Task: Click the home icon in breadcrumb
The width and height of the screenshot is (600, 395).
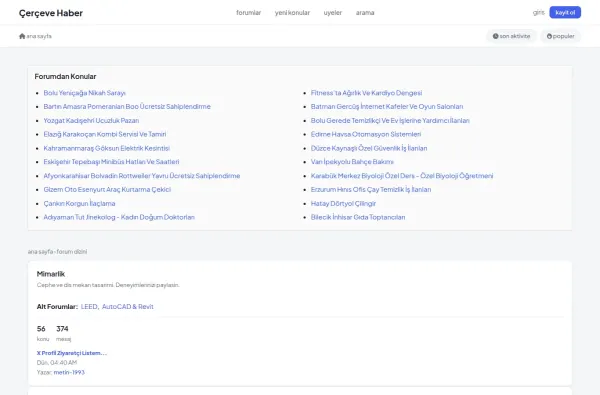Action: pos(22,36)
